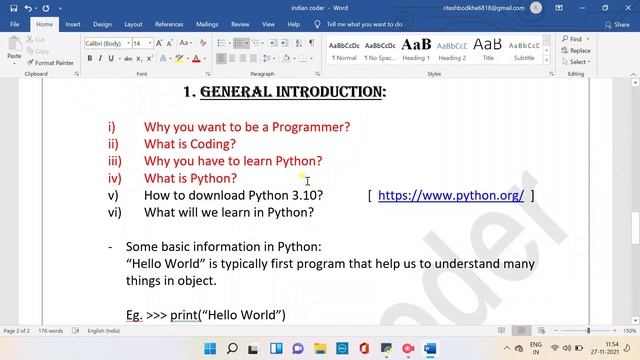The height and width of the screenshot is (360, 640).
Task: Click the Replace button
Action: pos(576,51)
